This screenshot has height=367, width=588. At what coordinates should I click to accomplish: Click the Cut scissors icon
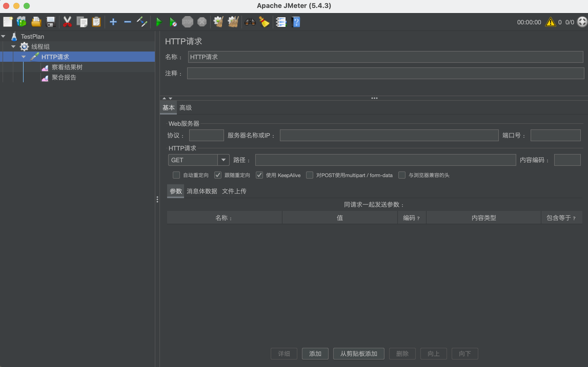[x=67, y=22]
